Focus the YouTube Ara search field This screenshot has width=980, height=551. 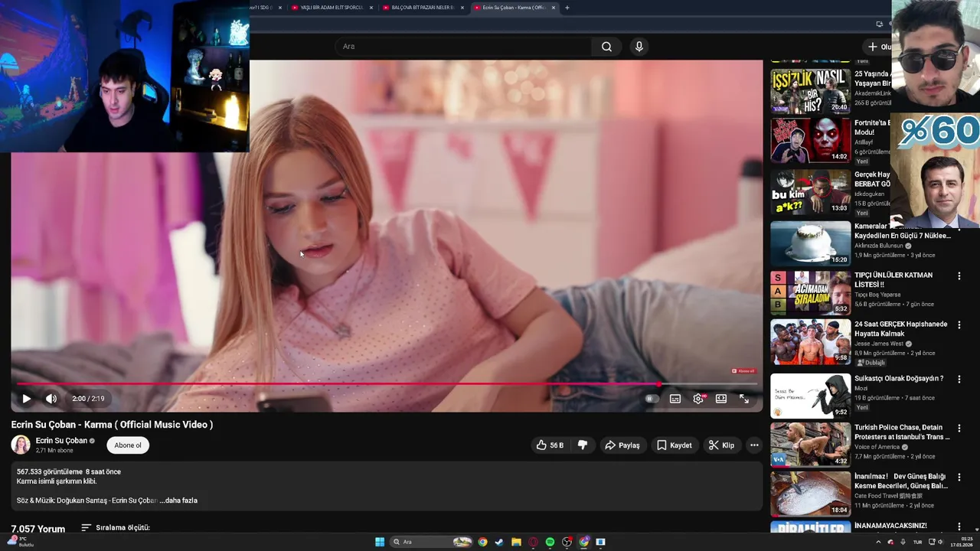[x=463, y=47]
